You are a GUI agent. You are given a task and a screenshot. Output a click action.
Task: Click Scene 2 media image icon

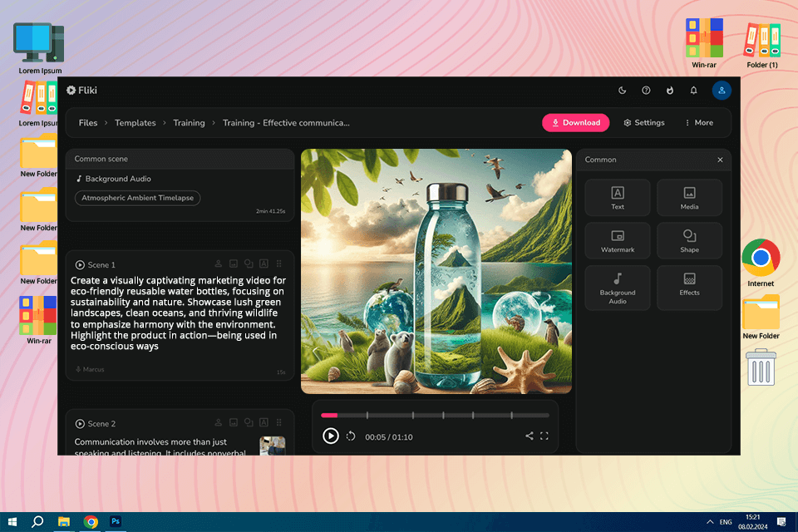click(233, 422)
